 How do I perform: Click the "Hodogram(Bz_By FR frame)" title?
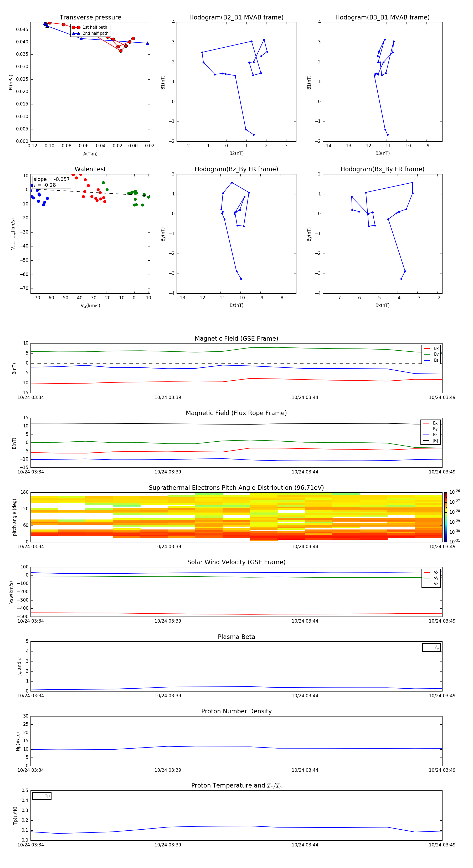point(236,169)
